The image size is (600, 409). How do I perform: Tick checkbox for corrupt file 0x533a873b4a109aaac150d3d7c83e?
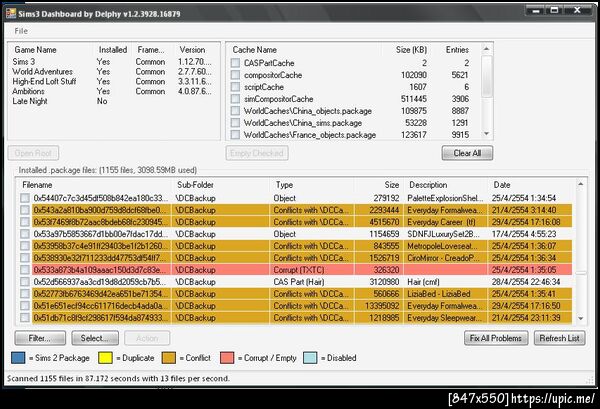(25, 270)
